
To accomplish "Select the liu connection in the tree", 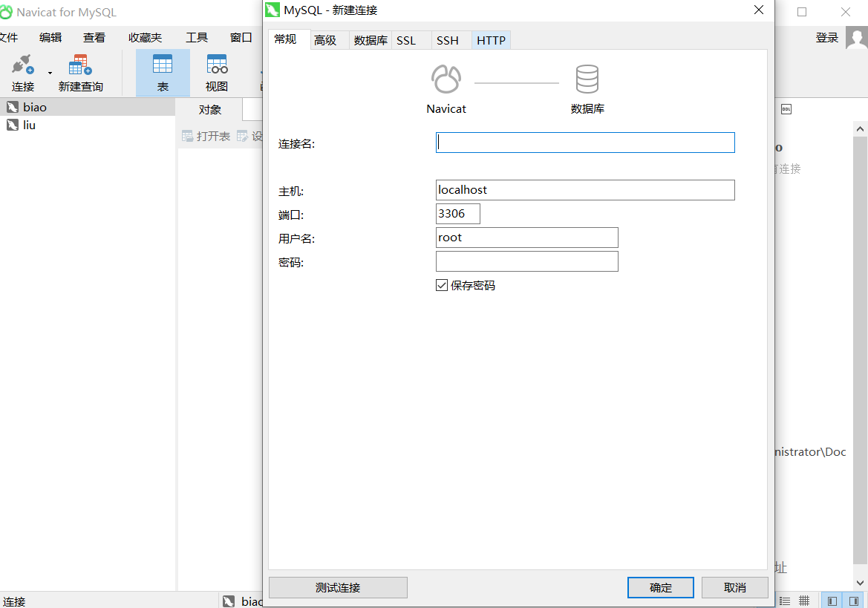I will pyautogui.click(x=88, y=125).
